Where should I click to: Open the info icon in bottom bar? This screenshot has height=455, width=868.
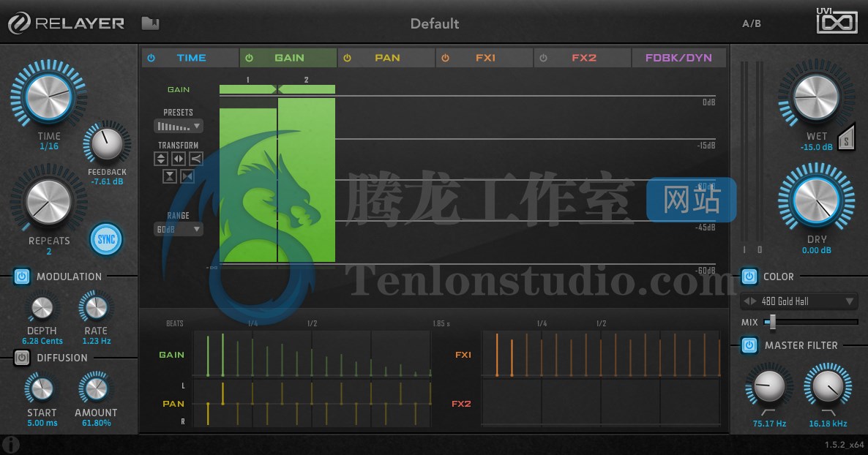click(x=10, y=444)
